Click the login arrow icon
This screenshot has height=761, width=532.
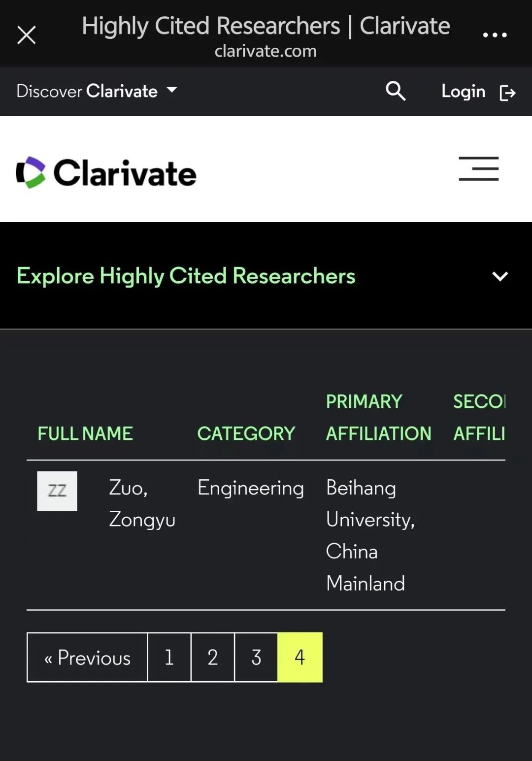[x=507, y=93]
